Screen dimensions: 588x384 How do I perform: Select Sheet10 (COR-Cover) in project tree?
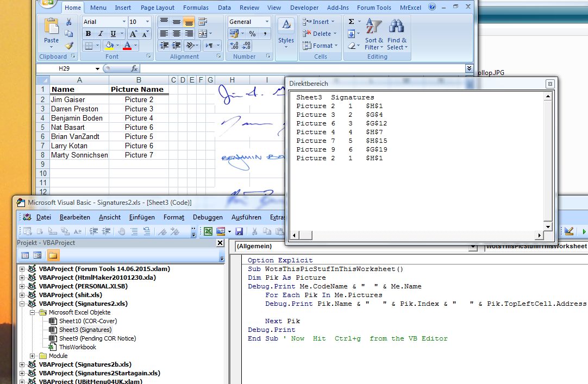(x=88, y=321)
